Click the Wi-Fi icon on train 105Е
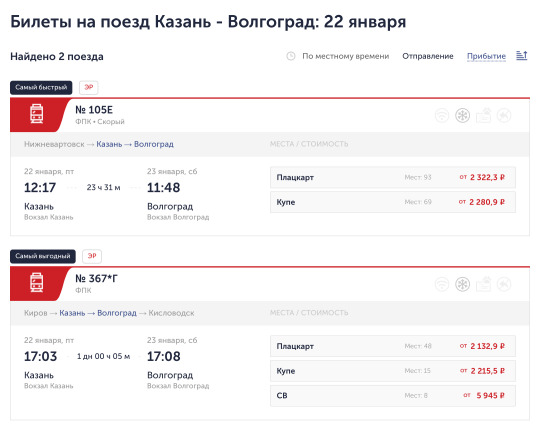This screenshot has width=540, height=429. [x=442, y=115]
